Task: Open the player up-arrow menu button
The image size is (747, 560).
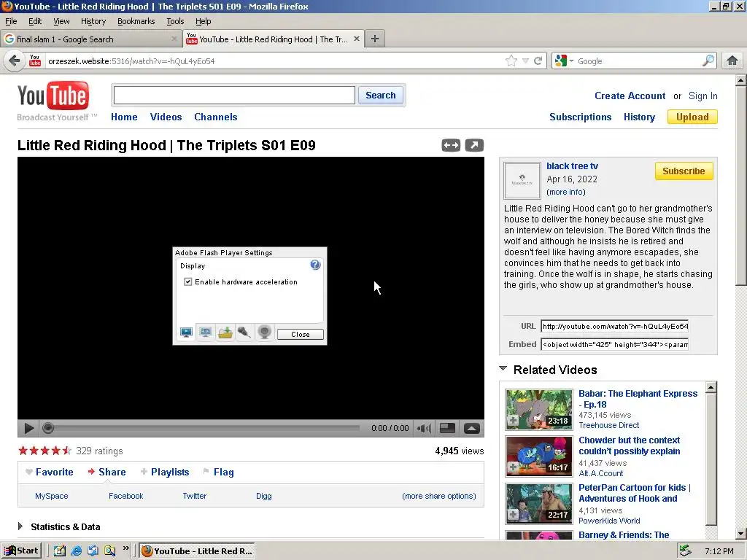Action: point(472,428)
